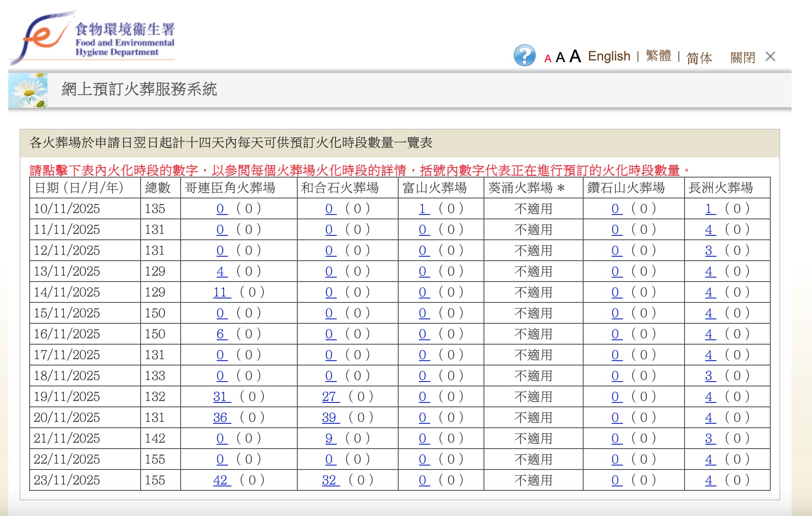Click the X icon next to 關閉
Viewport: 812px width, 516px height.
(x=770, y=57)
